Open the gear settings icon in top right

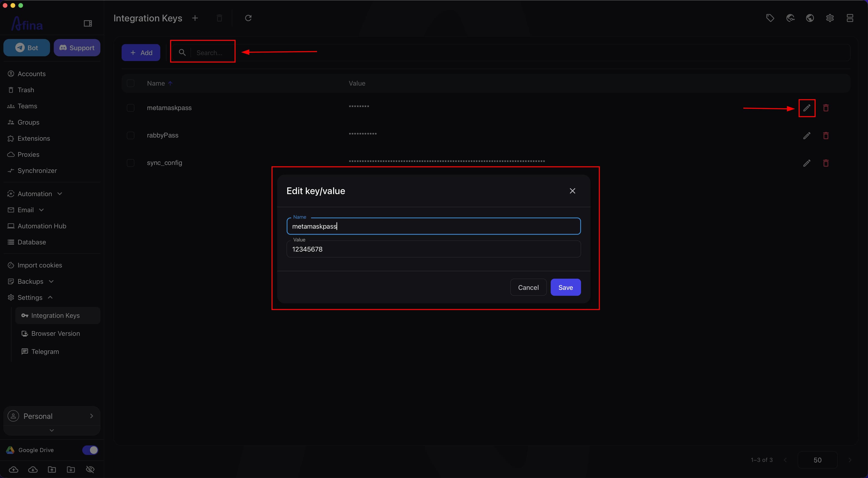tap(830, 18)
